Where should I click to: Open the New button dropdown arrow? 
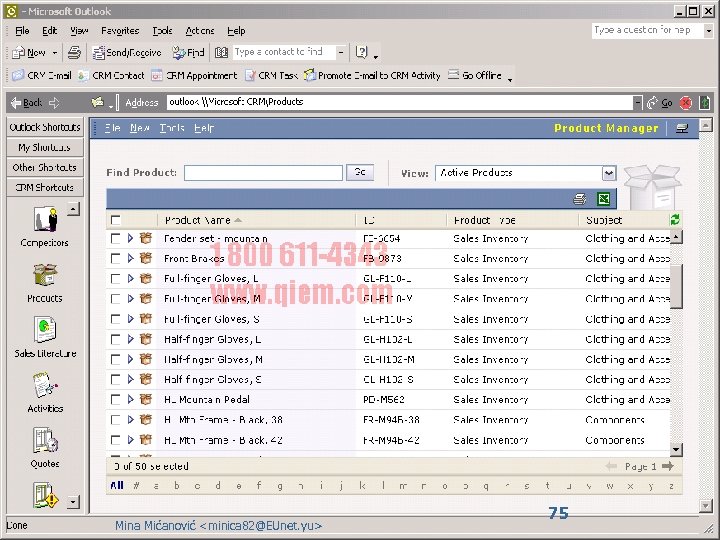pyautogui.click(x=55, y=53)
